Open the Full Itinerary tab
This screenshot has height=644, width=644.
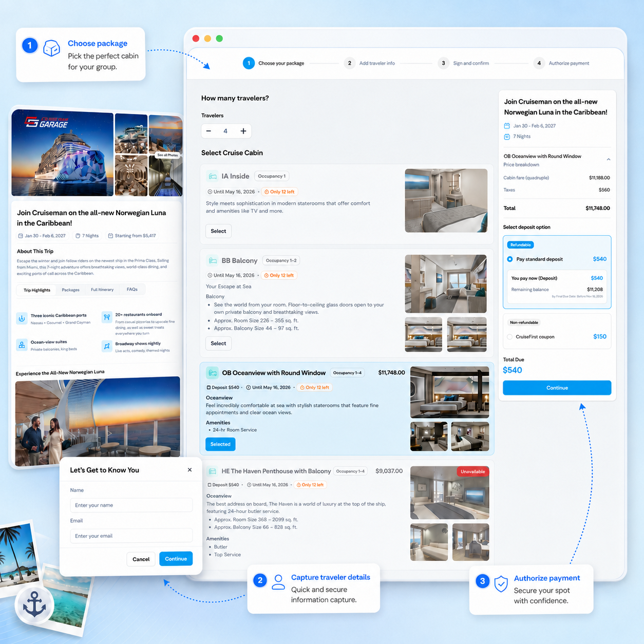coord(102,290)
